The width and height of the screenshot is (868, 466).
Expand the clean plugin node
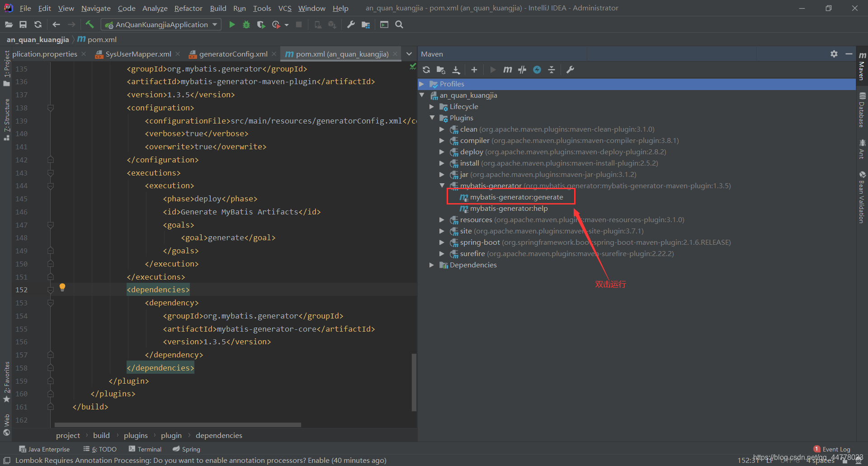tap(442, 129)
